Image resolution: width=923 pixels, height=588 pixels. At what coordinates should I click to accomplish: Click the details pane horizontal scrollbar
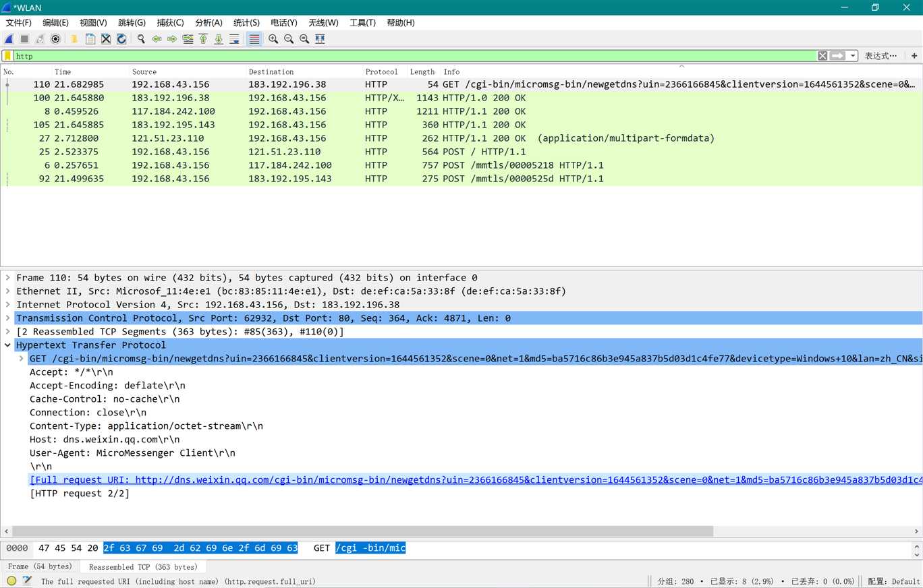pos(362,531)
